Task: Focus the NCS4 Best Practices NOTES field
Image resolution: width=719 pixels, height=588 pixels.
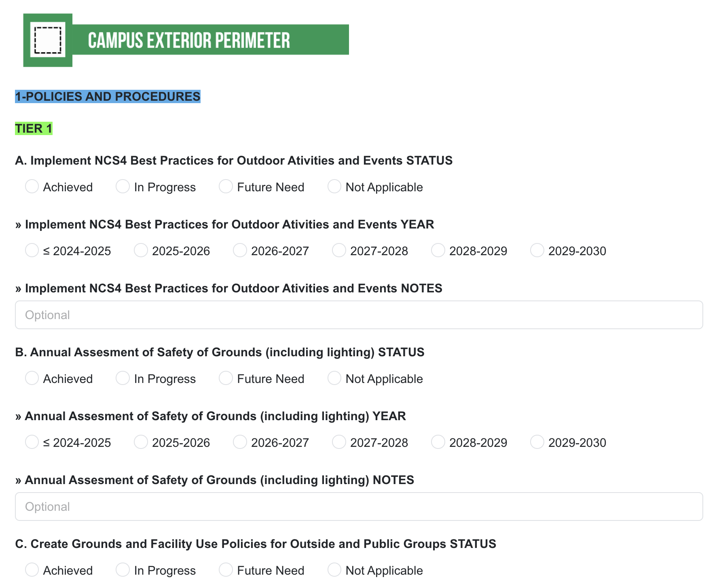Action: tap(359, 315)
